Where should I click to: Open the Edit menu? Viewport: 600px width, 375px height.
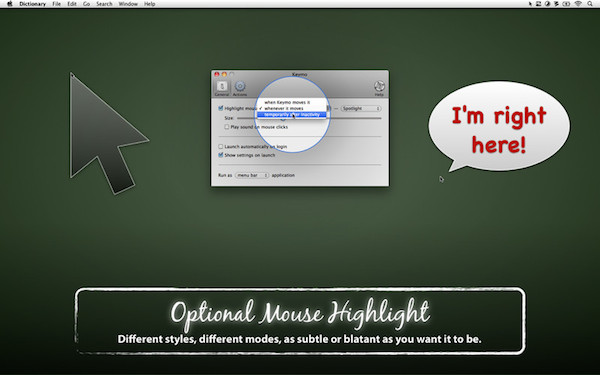72,4
